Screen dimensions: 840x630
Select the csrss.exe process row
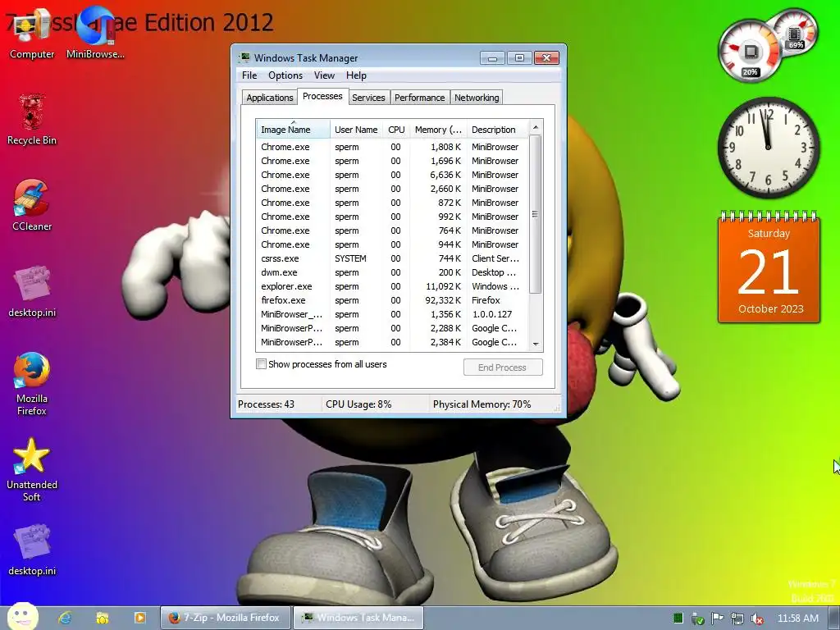tap(392, 258)
